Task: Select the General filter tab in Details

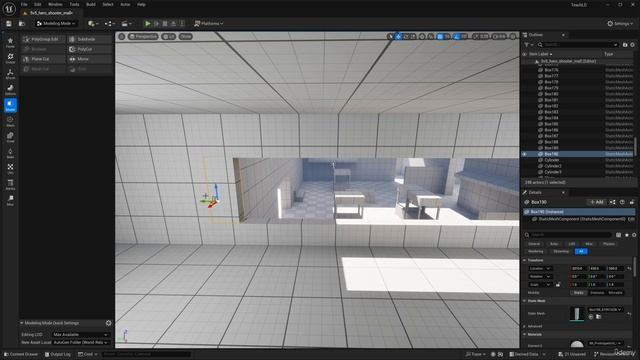Action: 534,244
